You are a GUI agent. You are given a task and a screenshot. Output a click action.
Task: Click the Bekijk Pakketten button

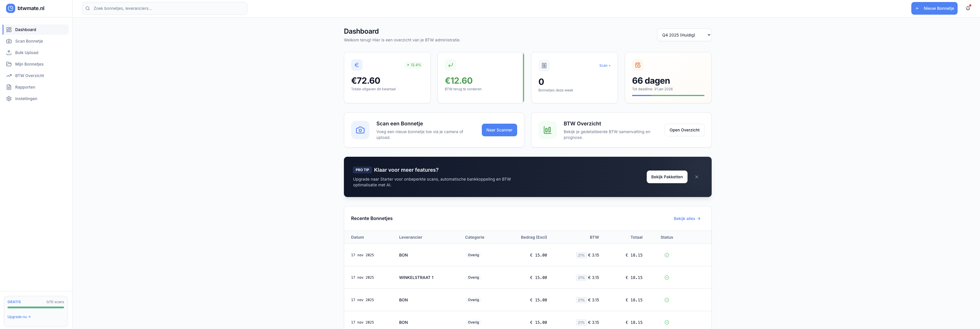(667, 177)
